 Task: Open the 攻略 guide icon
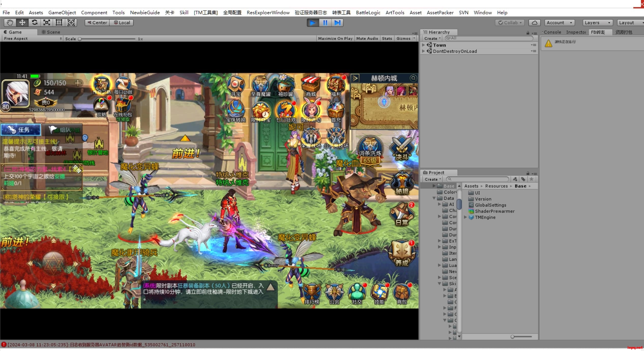point(101,107)
